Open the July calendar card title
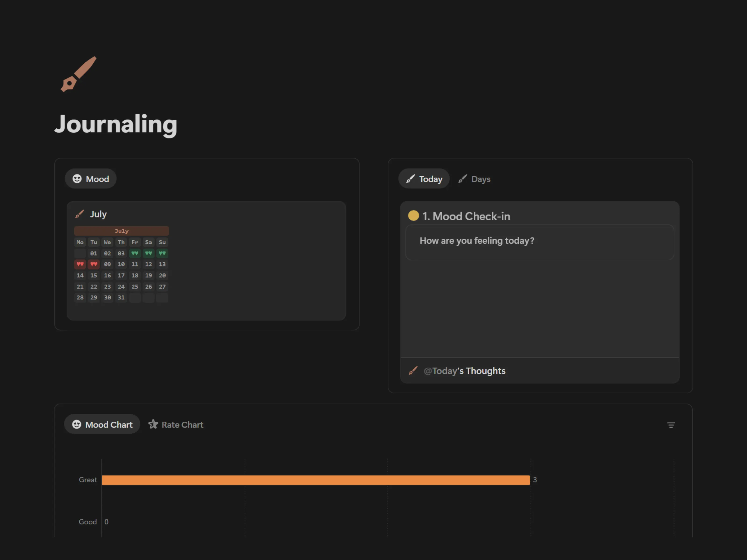 click(x=98, y=214)
